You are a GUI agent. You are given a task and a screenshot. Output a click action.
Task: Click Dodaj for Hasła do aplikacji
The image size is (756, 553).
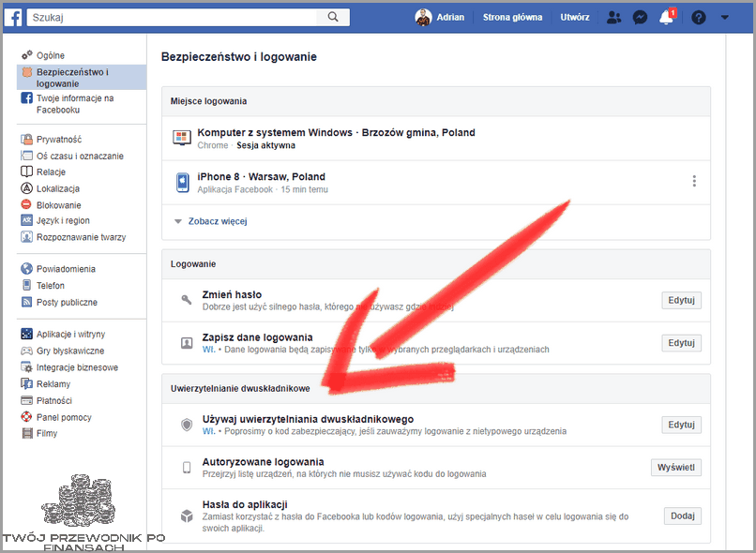coord(682,516)
